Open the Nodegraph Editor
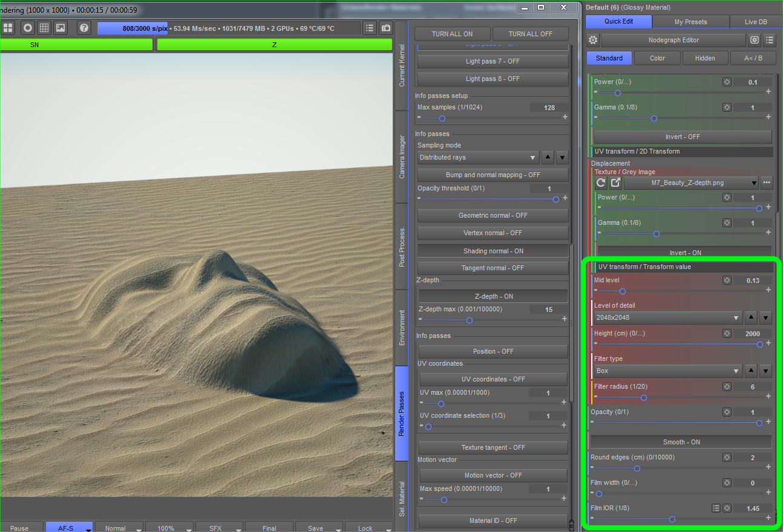 pyautogui.click(x=673, y=40)
